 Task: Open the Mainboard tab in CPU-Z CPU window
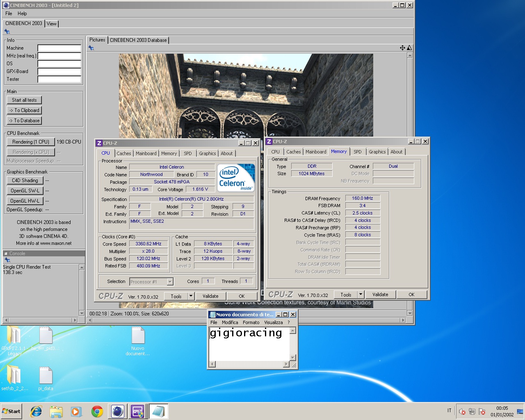(x=146, y=153)
